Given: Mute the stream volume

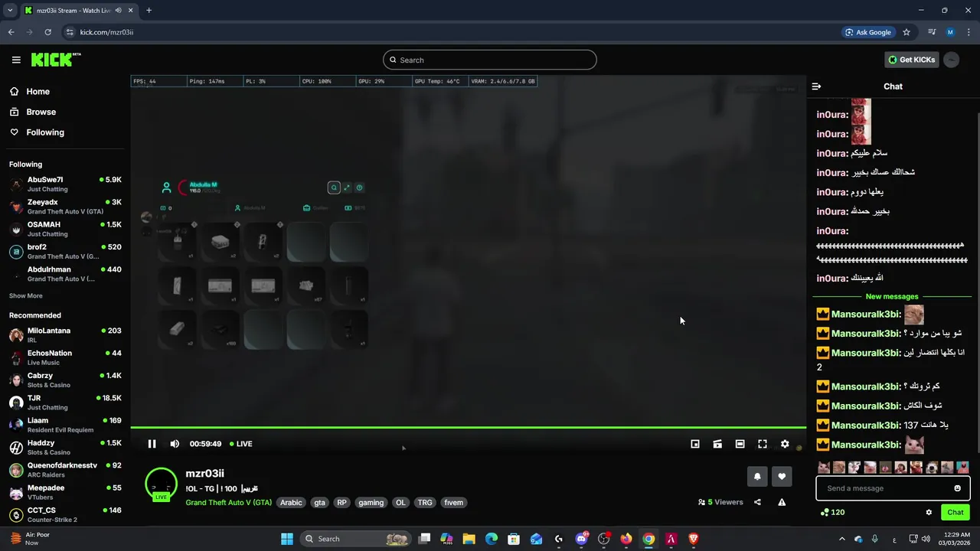Looking at the screenshot, I should coord(175,444).
